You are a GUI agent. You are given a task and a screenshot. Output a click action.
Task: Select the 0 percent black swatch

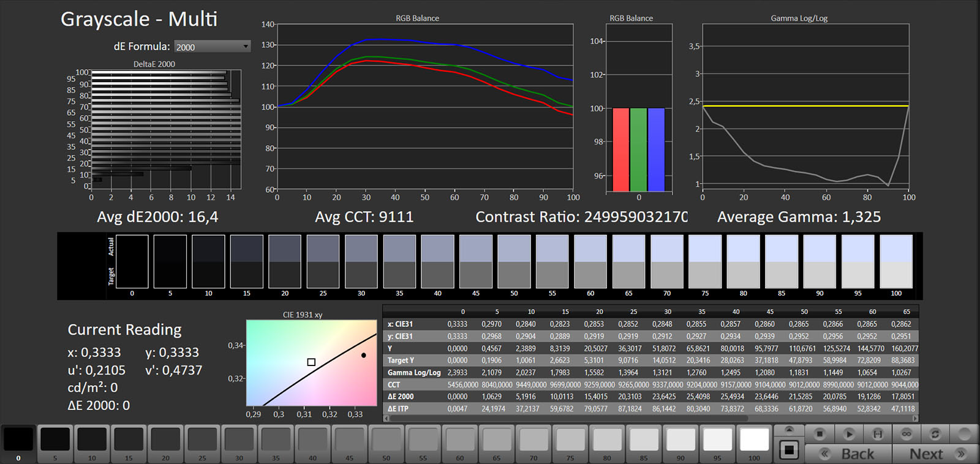pyautogui.click(x=18, y=441)
